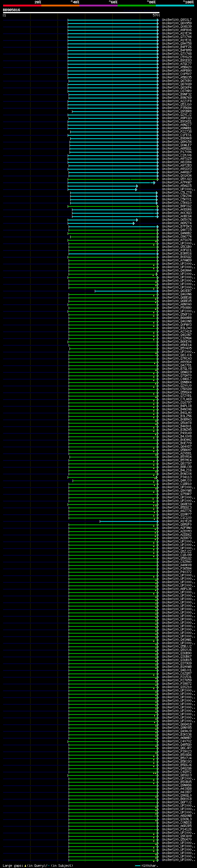197x868 pixels.
Task: Select the UniRef100_A9PB80 hit label
Action: pyautogui.click(x=177, y=71)
